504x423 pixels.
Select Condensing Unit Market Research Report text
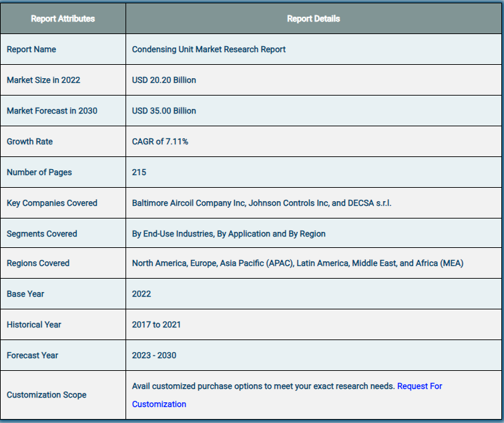click(208, 49)
